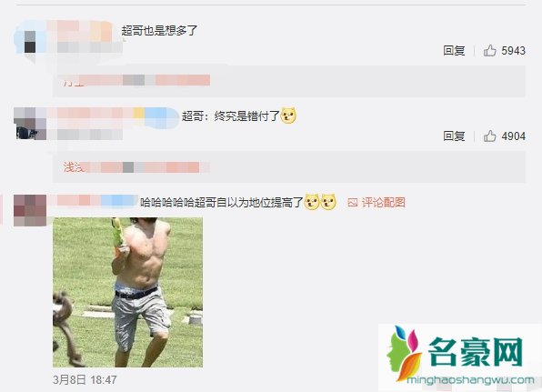542x392 pixels.
Task: Open the third commenter's avatar
Action: (30, 210)
